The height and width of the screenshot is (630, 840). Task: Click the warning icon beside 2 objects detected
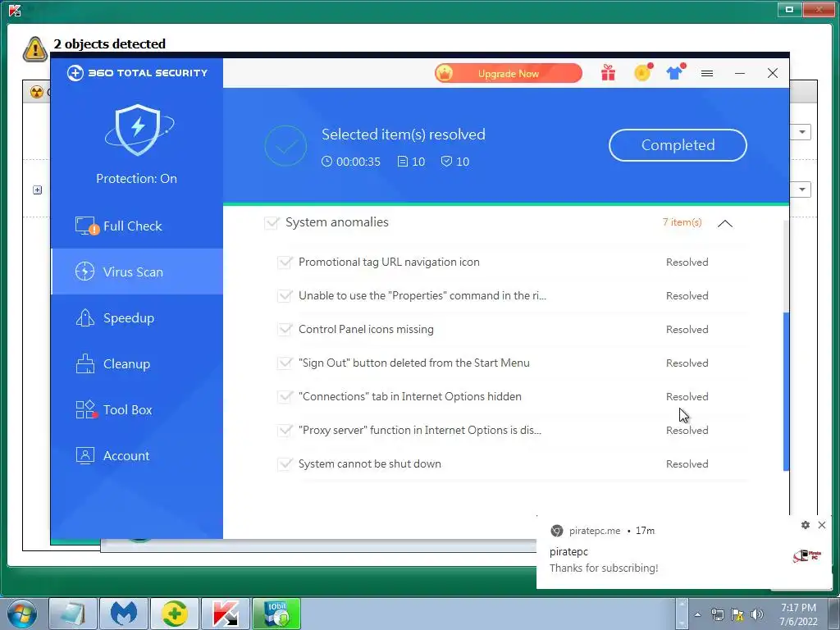click(x=34, y=49)
